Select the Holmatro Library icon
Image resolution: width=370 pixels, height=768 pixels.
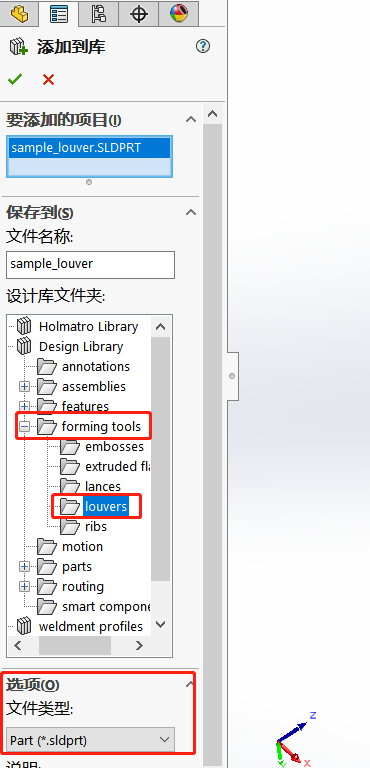click(24, 326)
